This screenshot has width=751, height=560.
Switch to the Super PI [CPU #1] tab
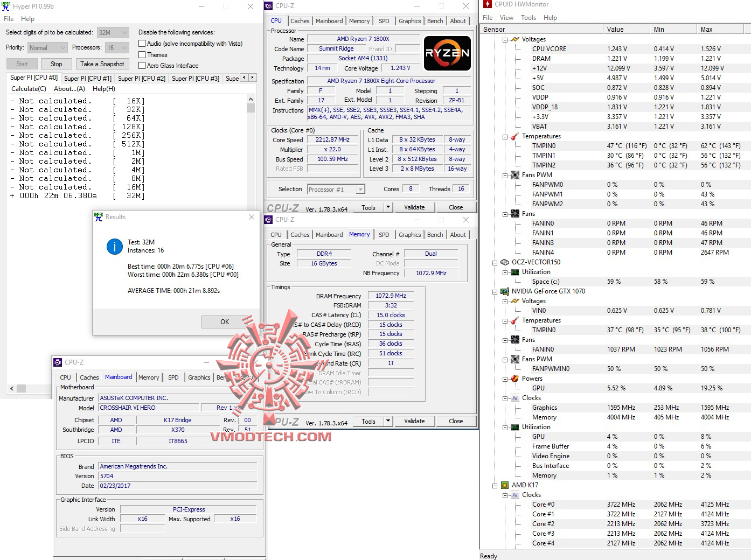point(87,78)
